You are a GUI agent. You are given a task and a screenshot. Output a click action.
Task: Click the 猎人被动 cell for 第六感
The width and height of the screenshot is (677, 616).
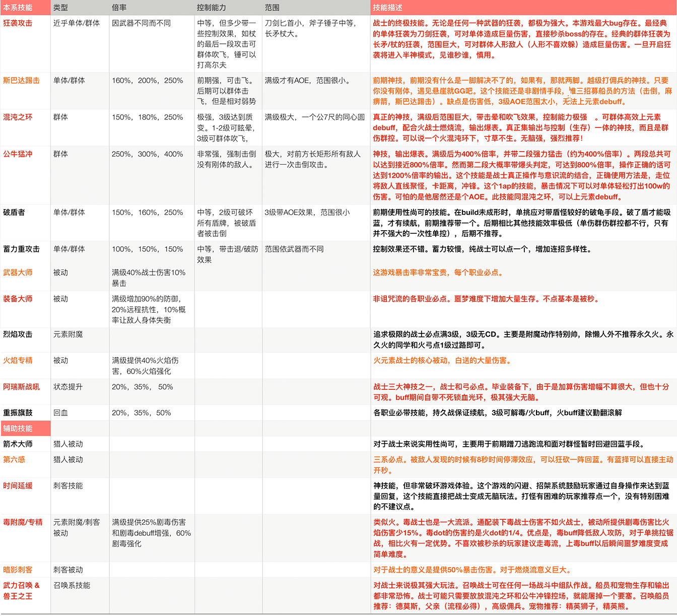coord(80,464)
